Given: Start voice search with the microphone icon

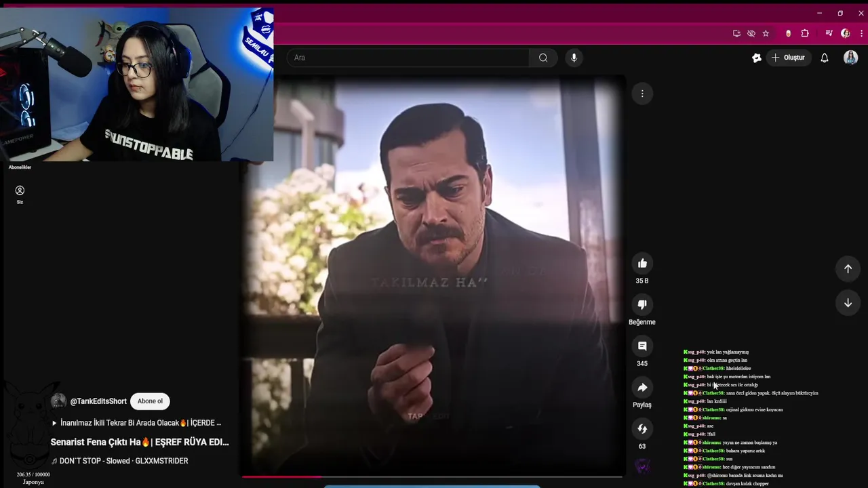Looking at the screenshot, I should pos(574,58).
